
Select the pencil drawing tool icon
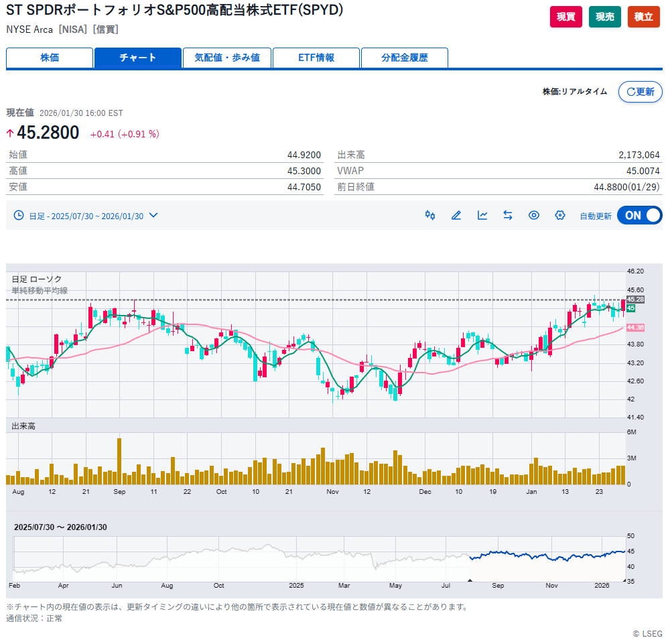(456, 215)
